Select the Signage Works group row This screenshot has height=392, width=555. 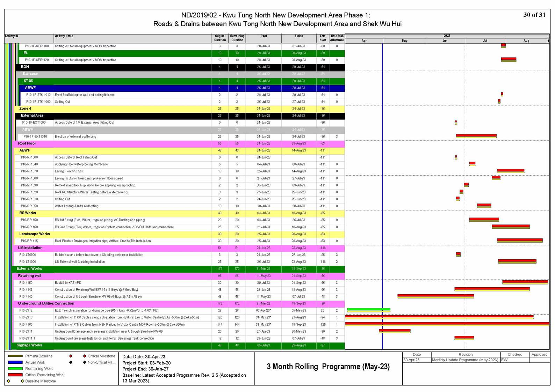tap(178, 345)
